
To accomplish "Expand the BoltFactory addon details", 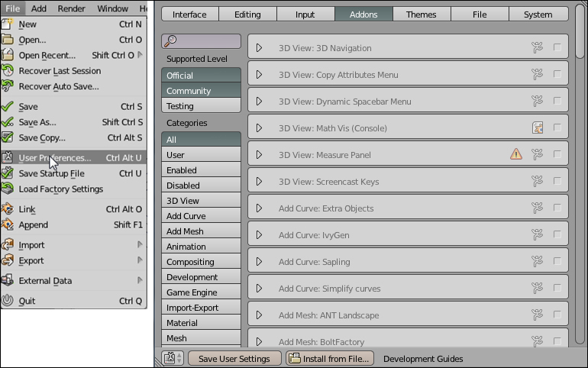I will tap(259, 342).
